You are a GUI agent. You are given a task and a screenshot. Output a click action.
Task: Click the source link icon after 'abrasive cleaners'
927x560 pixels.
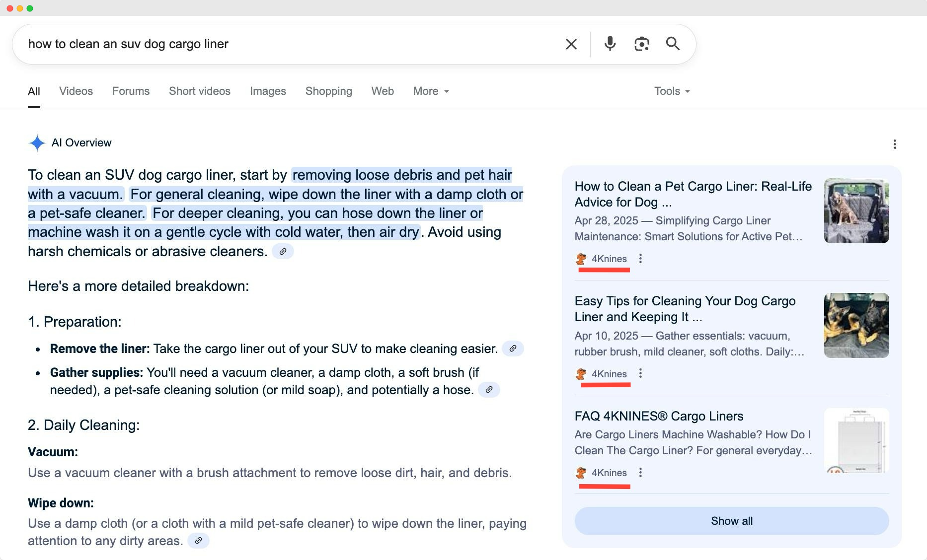pyautogui.click(x=283, y=252)
